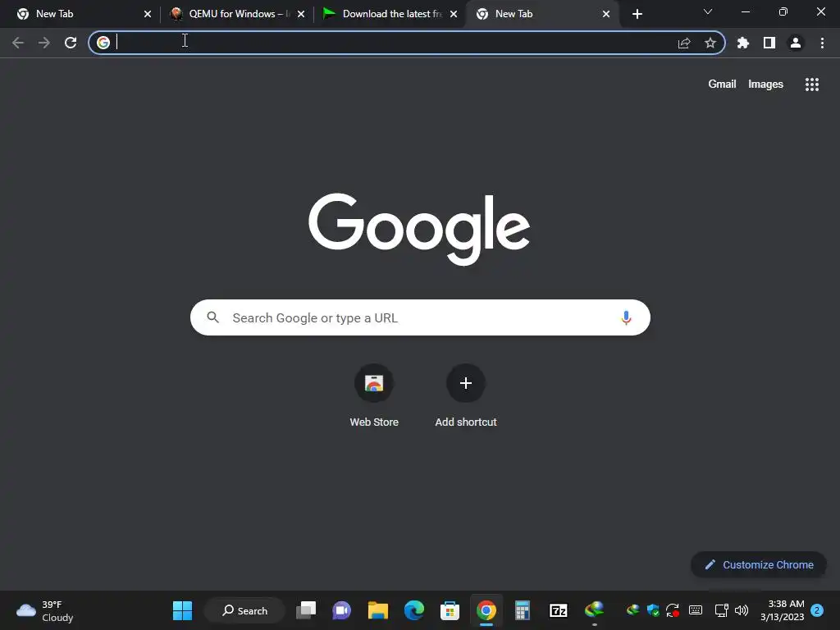The image size is (840, 630).
Task: Open the Chrome profile avatar
Action: click(796, 43)
